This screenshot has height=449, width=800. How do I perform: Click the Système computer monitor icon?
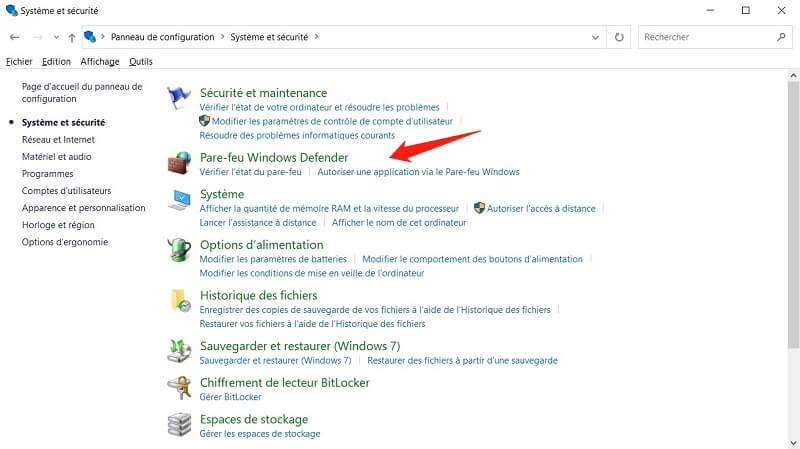click(179, 199)
